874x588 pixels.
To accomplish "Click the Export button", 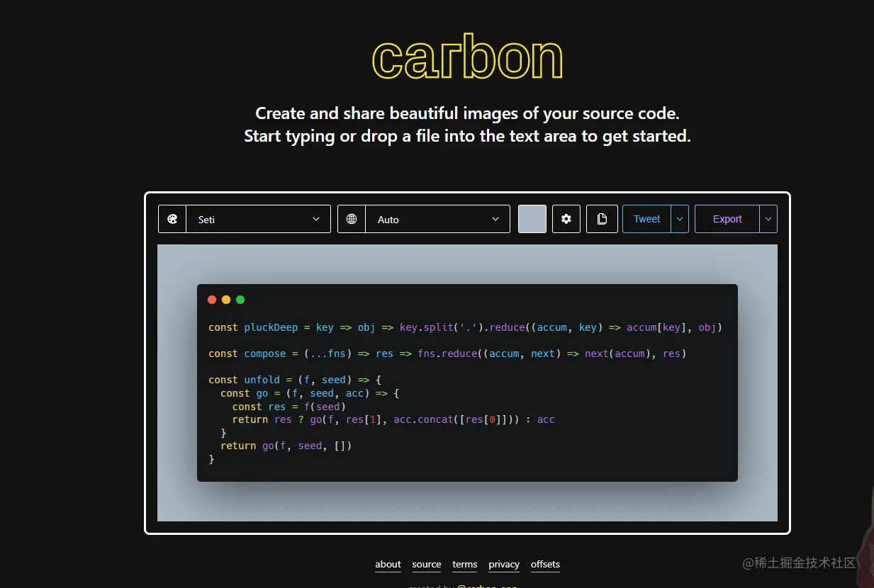I will (x=727, y=219).
